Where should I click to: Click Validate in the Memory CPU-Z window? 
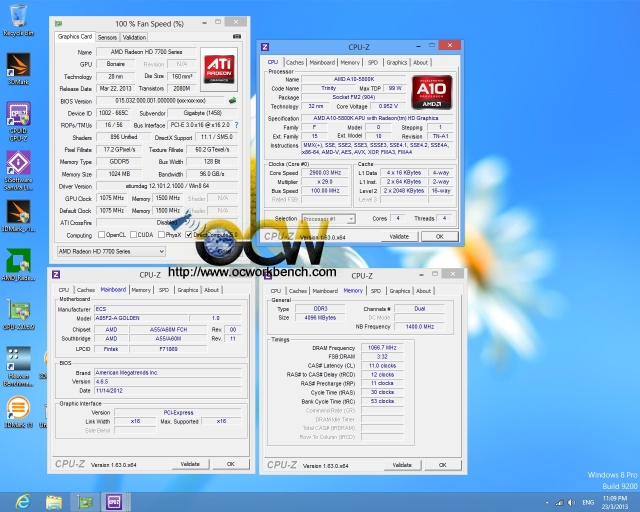coord(402,465)
